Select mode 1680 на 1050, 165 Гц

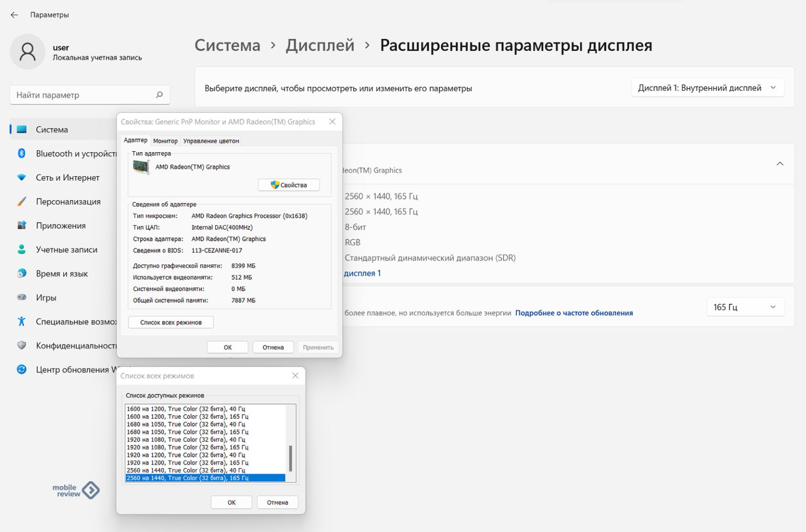tap(205, 432)
